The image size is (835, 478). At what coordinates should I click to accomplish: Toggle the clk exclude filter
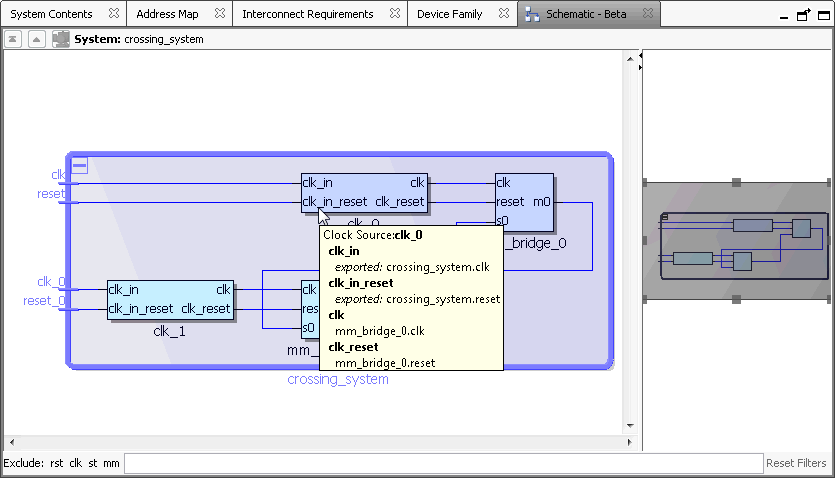[76, 463]
